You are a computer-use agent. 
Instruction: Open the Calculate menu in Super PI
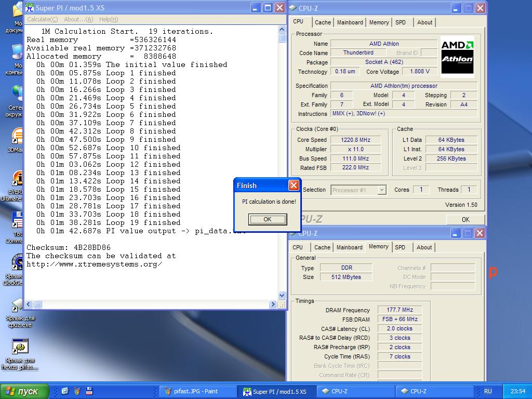(43, 19)
